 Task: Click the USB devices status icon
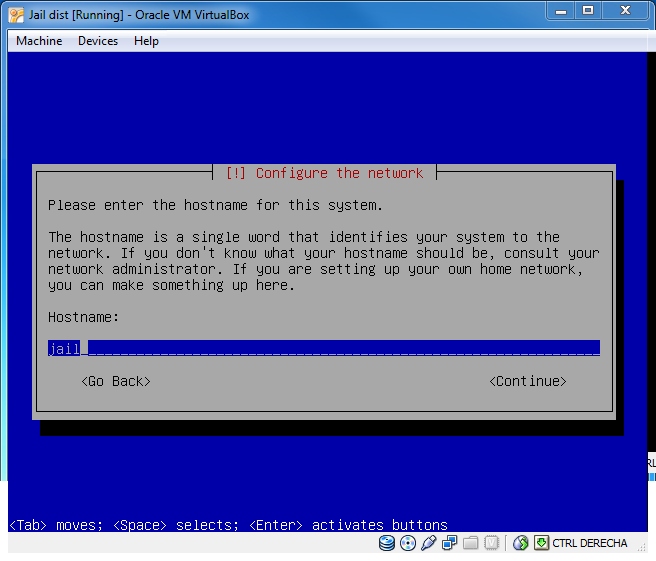(x=428, y=543)
